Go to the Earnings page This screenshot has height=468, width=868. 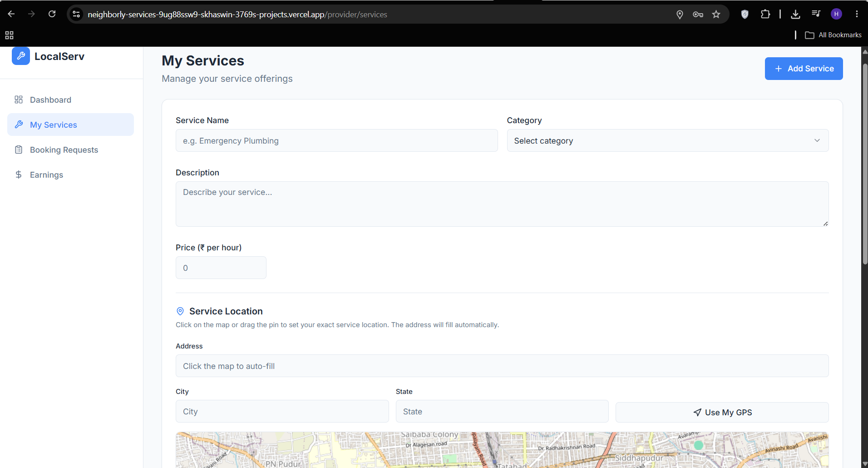tap(70, 174)
